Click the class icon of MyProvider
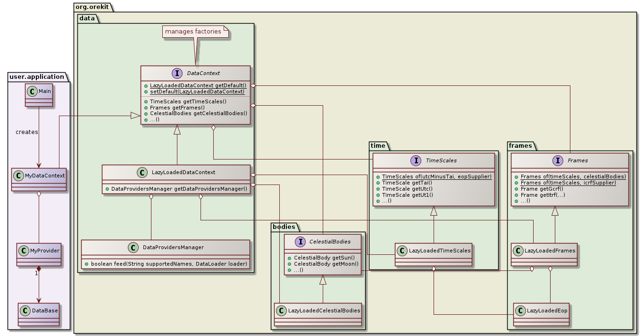Image resolution: width=644 pixels, height=336 pixels. click(23, 251)
